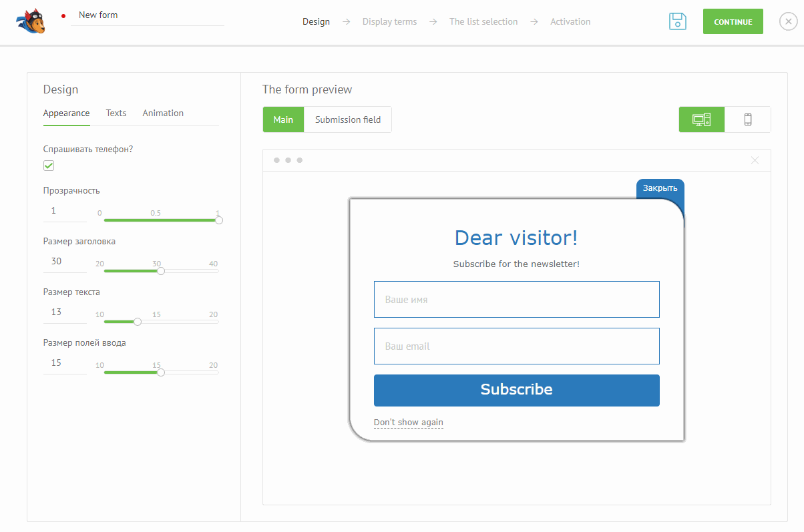
Task: Switch preview to desktop device view
Action: point(702,120)
